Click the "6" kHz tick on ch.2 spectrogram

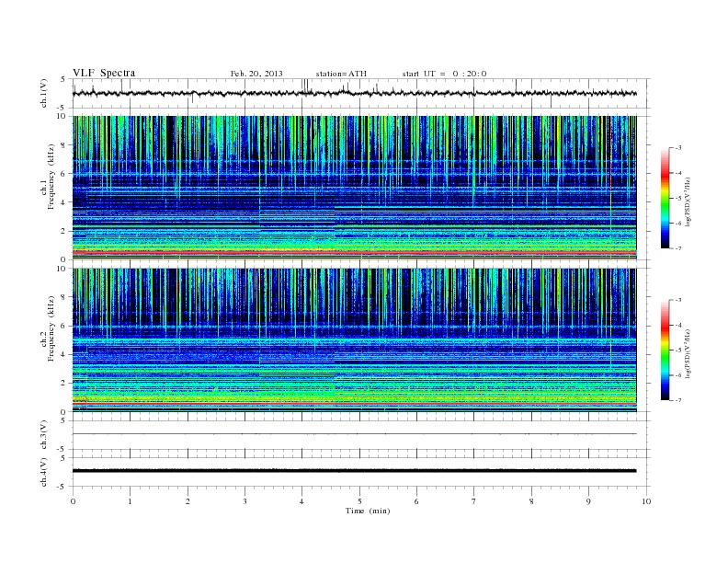click(63, 326)
